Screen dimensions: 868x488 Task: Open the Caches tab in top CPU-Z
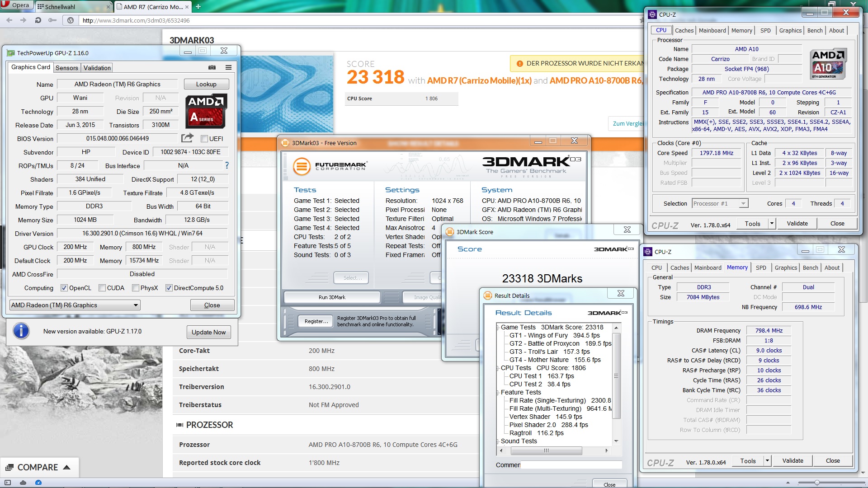click(684, 30)
